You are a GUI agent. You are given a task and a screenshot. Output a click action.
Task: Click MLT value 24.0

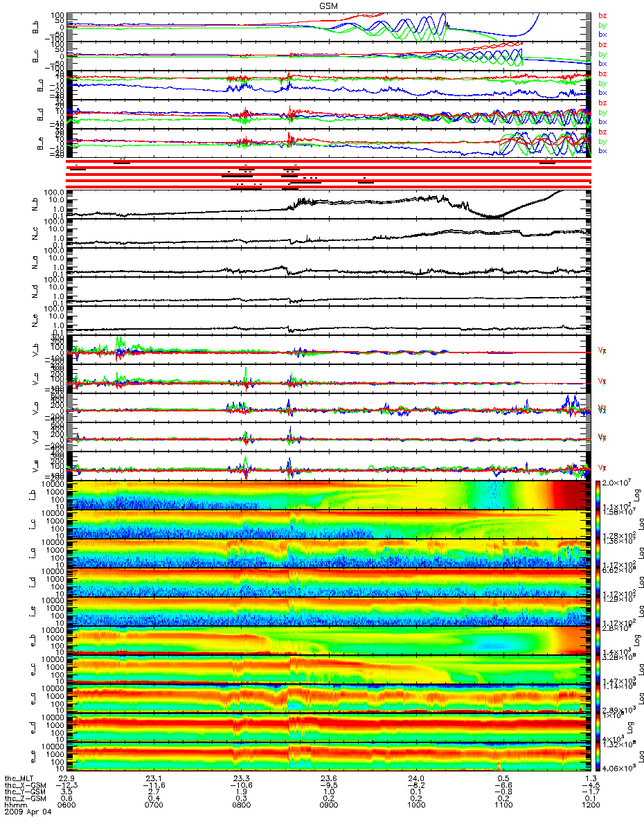[415, 778]
